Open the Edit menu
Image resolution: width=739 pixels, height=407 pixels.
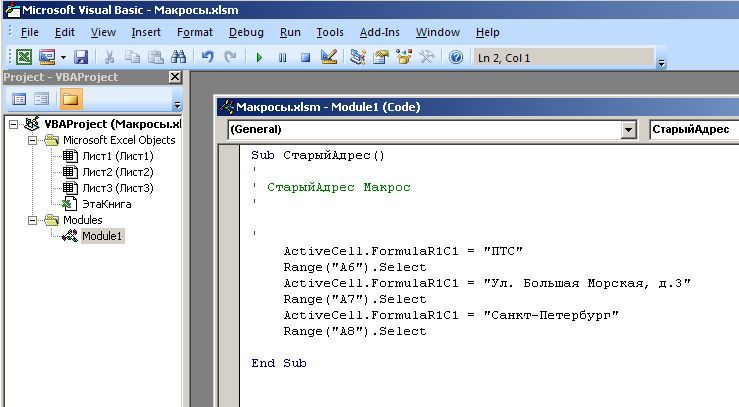65,32
